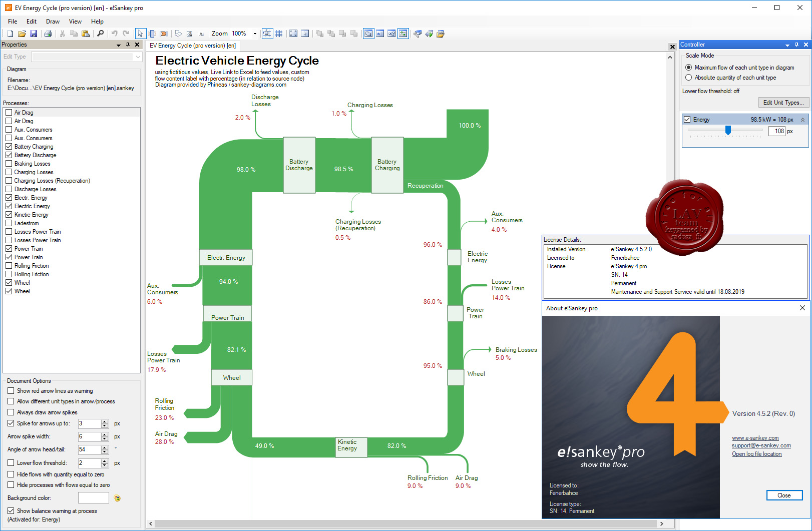Save the diagram using the floppy disk icon
Screen dimensions: 812x531
[x=34, y=34]
